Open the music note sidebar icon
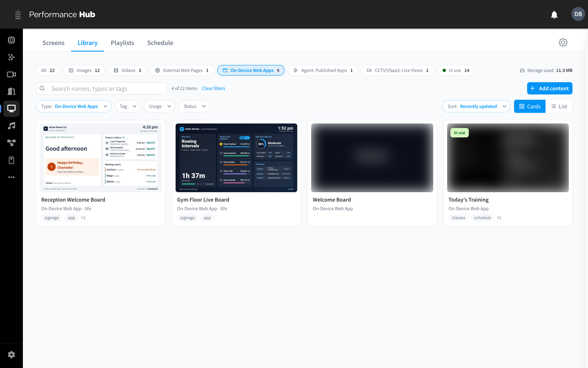Image resolution: width=588 pixels, height=368 pixels. pos(11,126)
